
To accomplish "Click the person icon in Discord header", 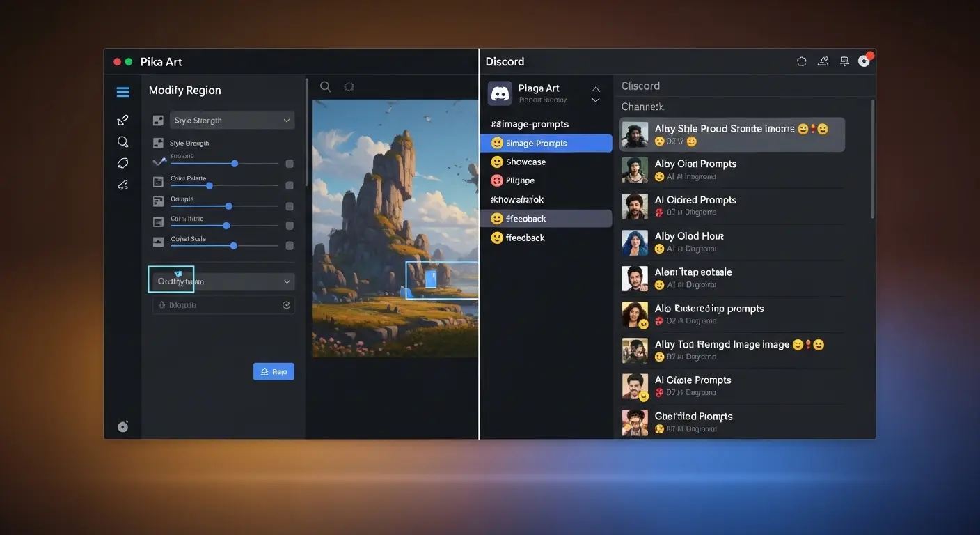I will 823,61.
